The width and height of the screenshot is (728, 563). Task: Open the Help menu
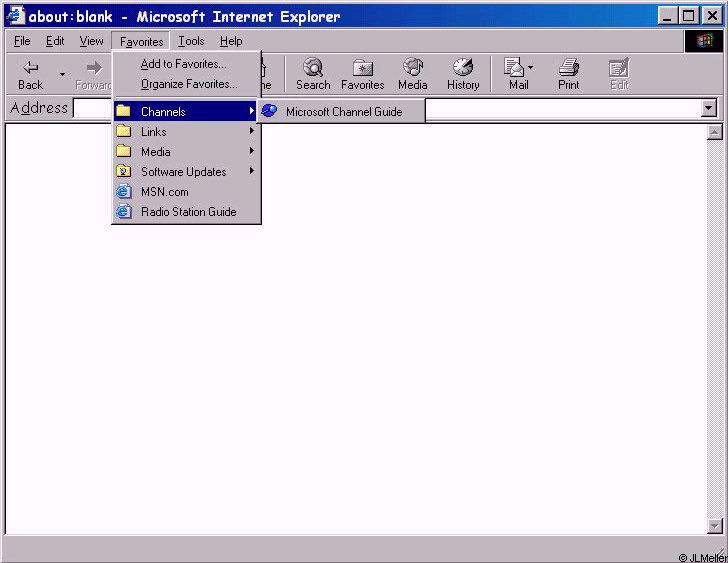[x=231, y=41]
